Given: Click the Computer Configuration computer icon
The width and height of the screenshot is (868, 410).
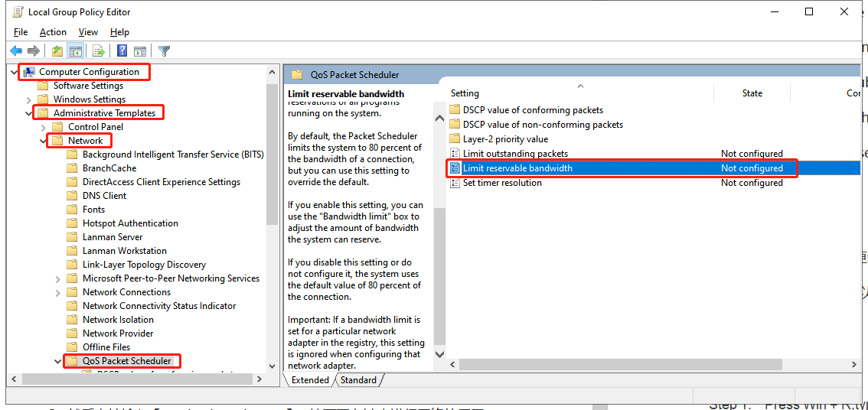Looking at the screenshot, I should [29, 72].
